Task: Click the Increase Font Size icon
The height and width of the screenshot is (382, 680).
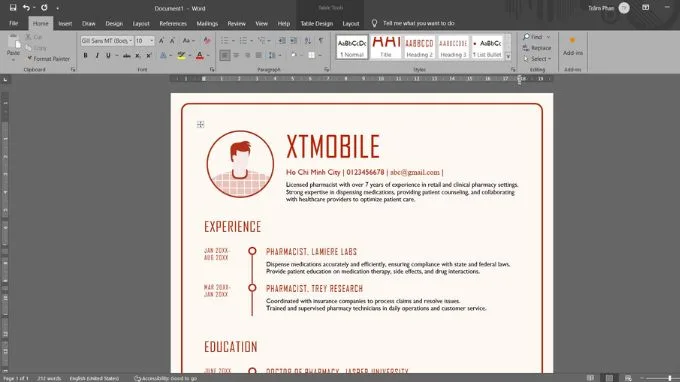Action: (161, 40)
